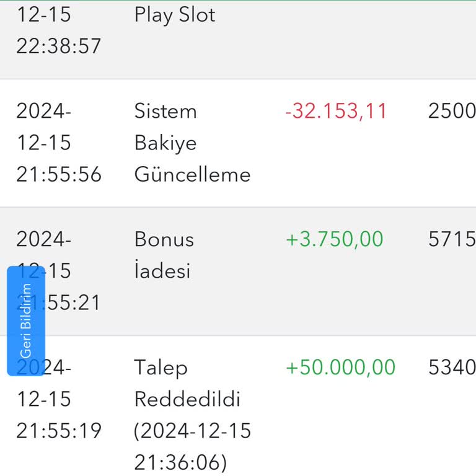The width and height of the screenshot is (476, 476).
Task: Click the 5340 balance value
Action: (x=452, y=368)
